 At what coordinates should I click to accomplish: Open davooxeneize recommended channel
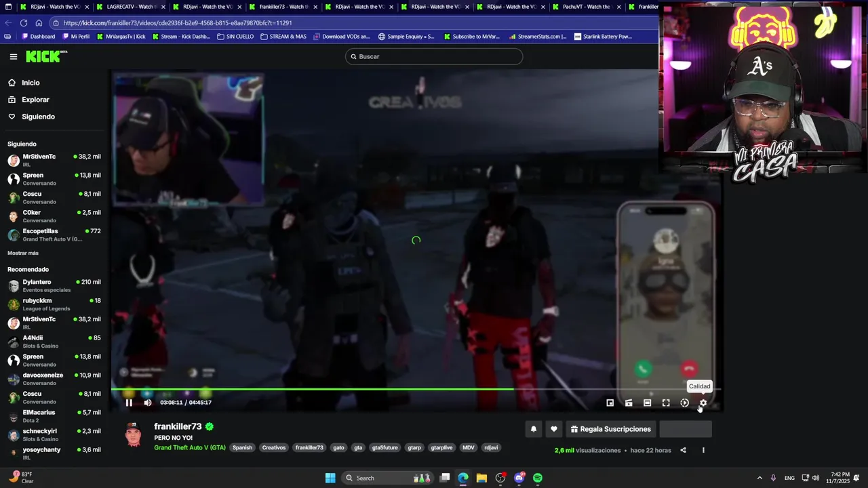54,379
